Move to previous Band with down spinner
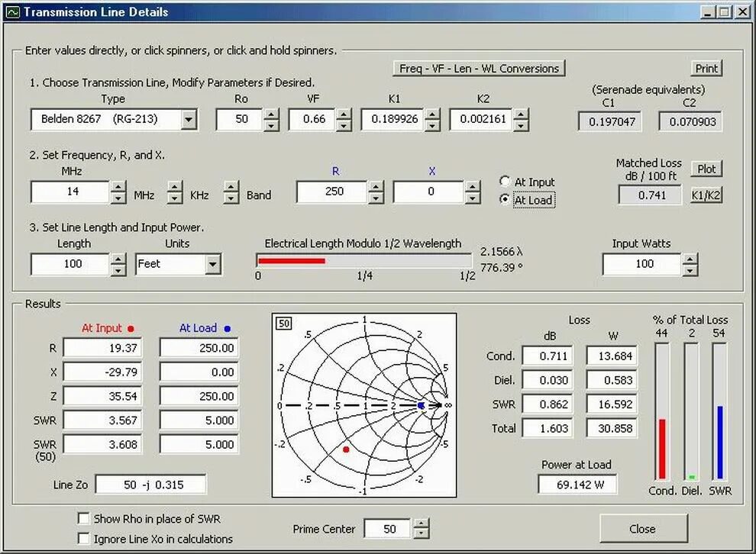The width and height of the screenshot is (756, 554). (x=231, y=198)
